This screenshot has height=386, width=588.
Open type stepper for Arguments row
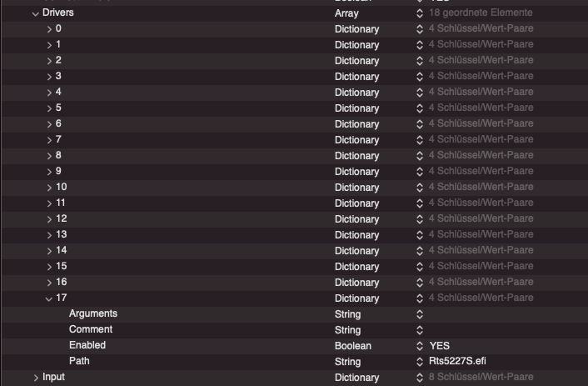[420, 314]
